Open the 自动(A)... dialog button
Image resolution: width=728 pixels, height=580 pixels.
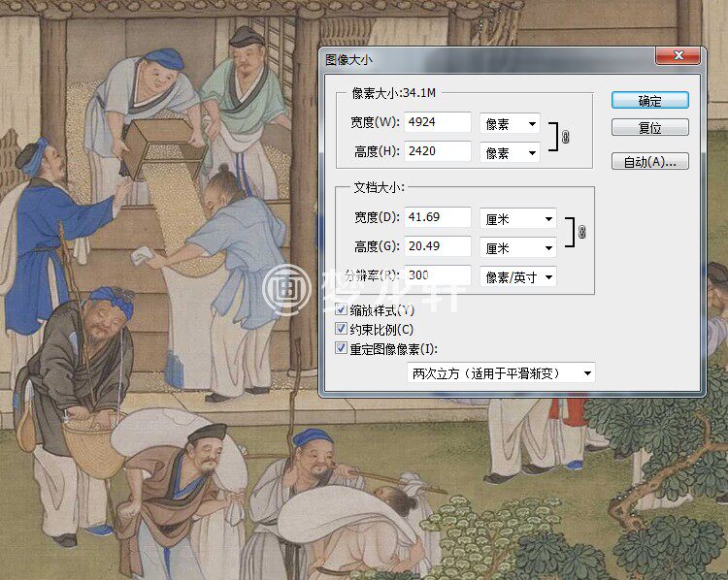tap(649, 161)
